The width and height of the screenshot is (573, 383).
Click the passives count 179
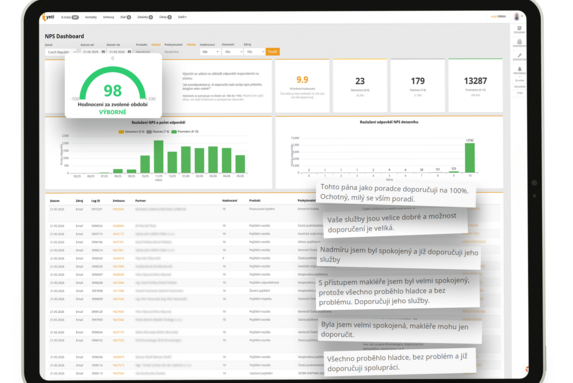tap(418, 81)
